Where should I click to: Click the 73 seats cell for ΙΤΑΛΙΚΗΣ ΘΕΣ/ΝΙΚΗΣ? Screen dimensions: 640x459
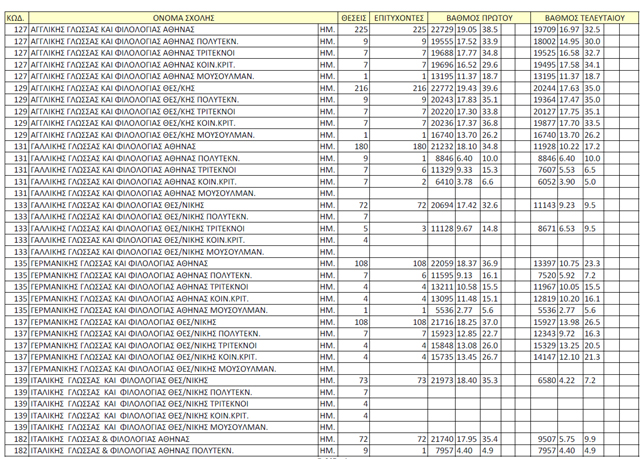362,379
